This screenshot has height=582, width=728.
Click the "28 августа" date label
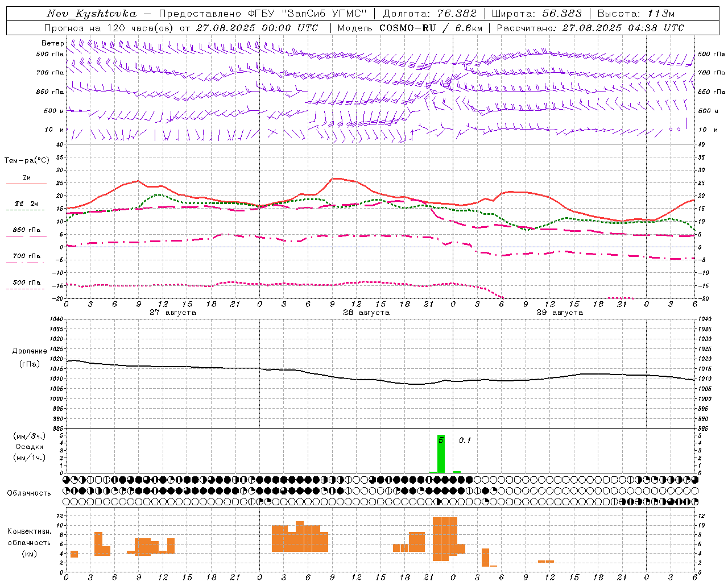366,313
